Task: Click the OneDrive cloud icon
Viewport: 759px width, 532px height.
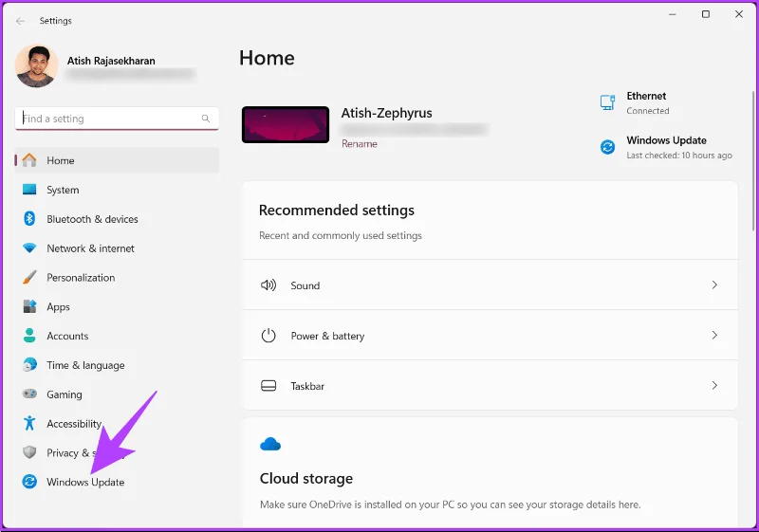Action: [x=270, y=444]
